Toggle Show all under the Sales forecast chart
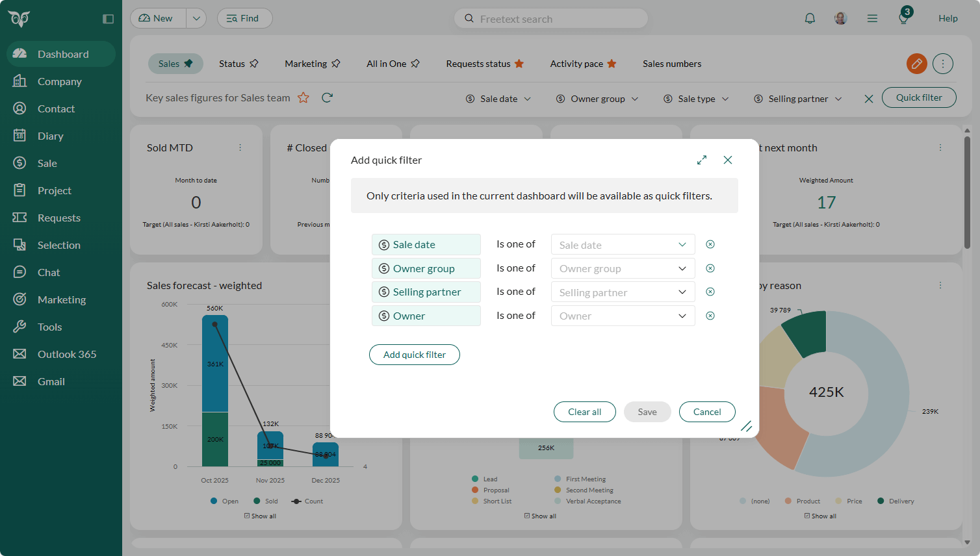 tap(260, 515)
